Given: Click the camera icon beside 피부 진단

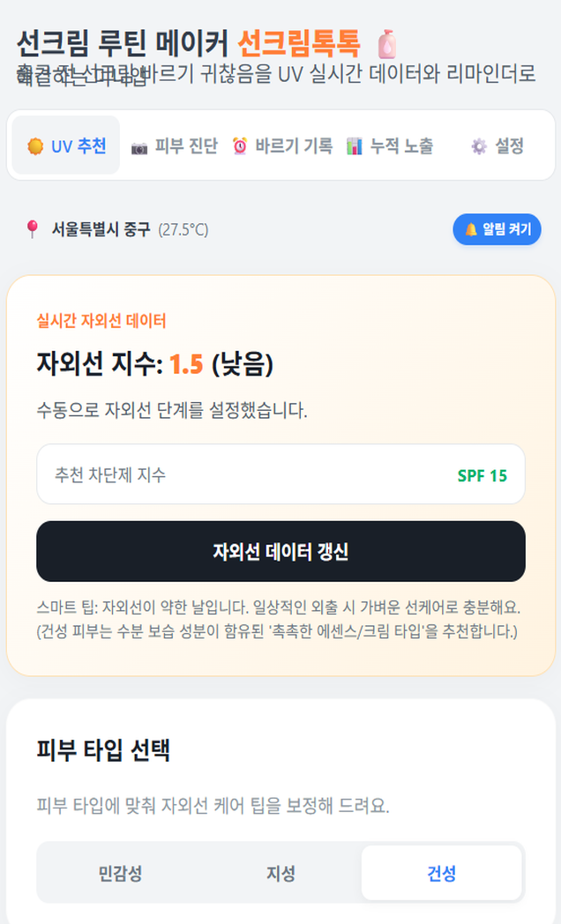Looking at the screenshot, I should (x=139, y=146).
